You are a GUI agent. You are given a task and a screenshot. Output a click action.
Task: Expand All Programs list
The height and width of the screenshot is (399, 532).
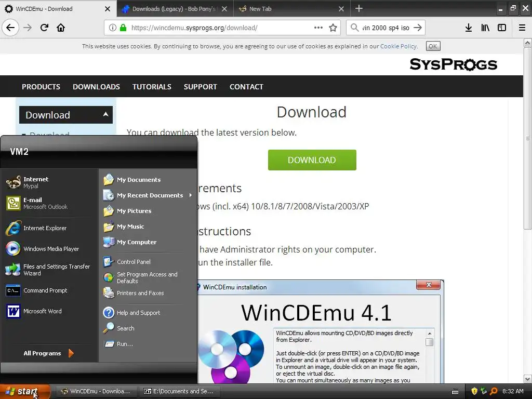[x=48, y=353]
